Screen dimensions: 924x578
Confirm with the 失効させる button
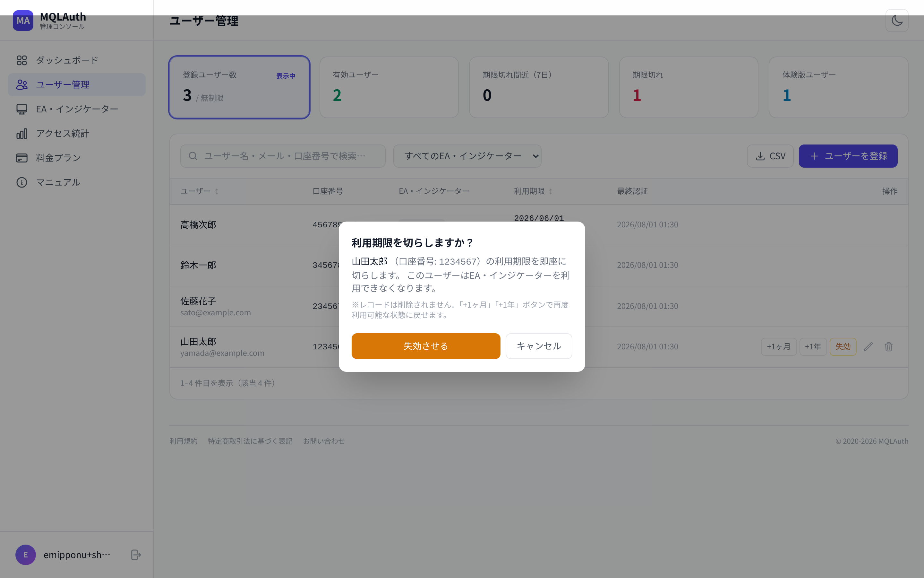426,346
